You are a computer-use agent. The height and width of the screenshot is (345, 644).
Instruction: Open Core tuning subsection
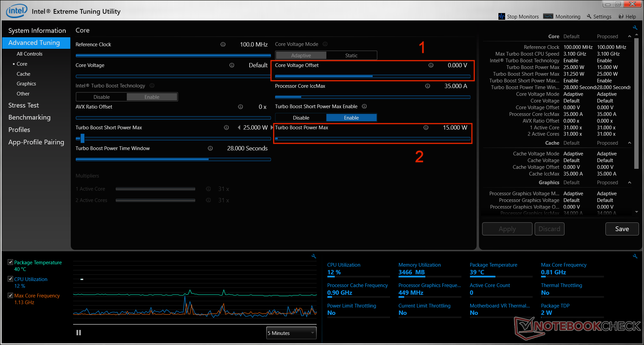(22, 64)
